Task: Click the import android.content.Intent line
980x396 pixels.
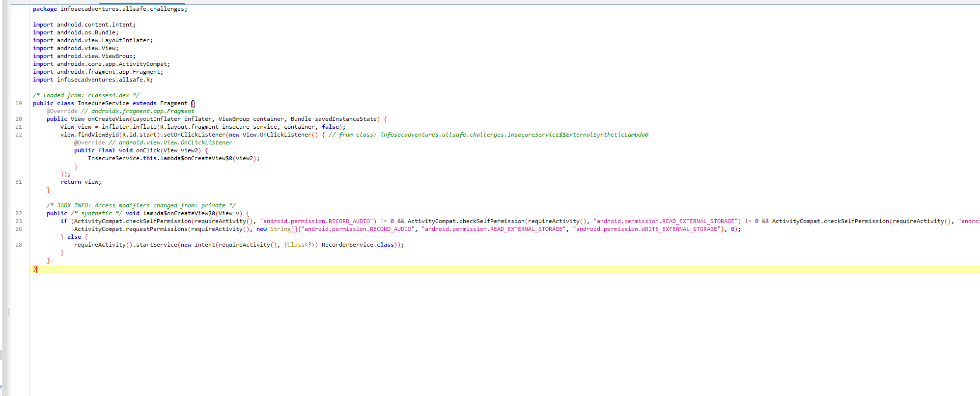Action: tap(84, 25)
